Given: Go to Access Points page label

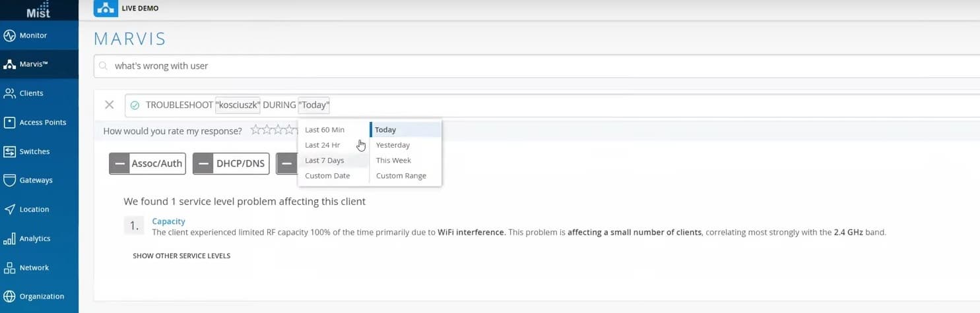Looking at the screenshot, I should tap(43, 123).
